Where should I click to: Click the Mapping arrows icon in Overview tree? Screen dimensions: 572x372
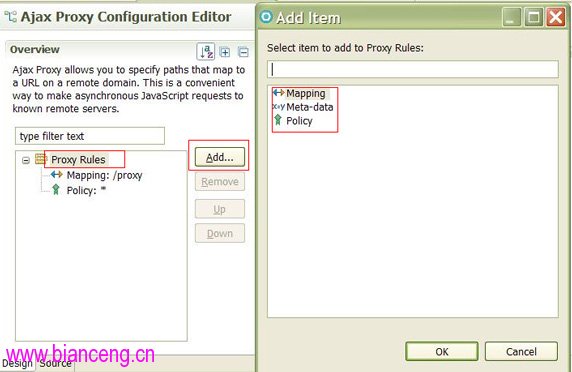click(x=57, y=175)
